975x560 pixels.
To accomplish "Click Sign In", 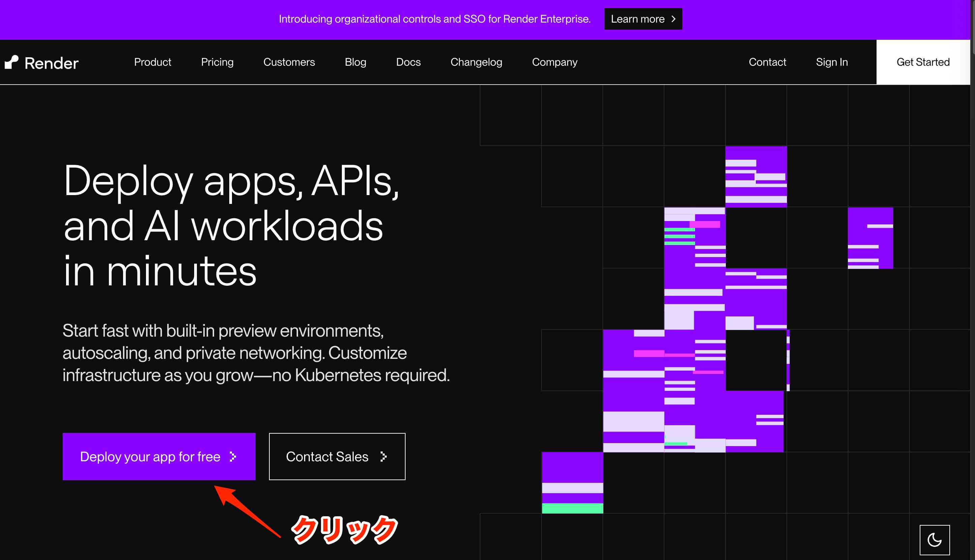I will pos(832,62).
